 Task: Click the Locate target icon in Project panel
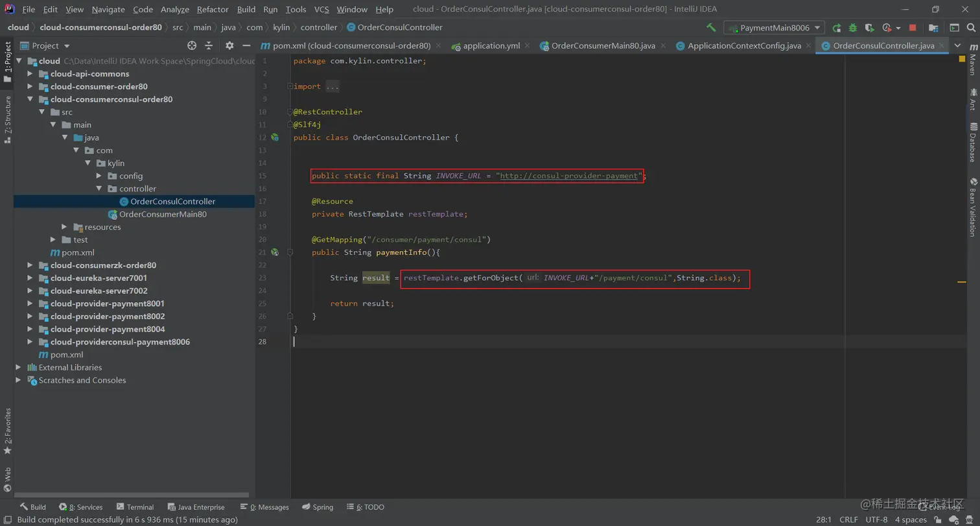(x=192, y=45)
